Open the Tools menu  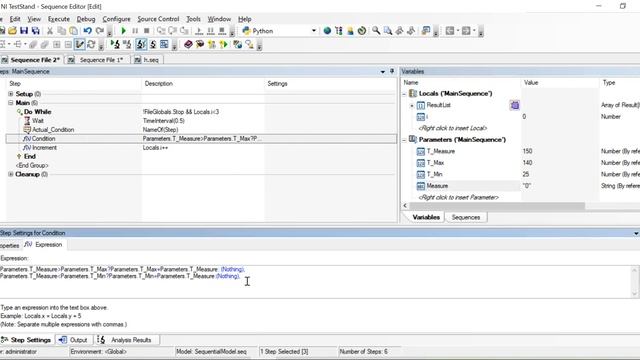tap(193, 19)
